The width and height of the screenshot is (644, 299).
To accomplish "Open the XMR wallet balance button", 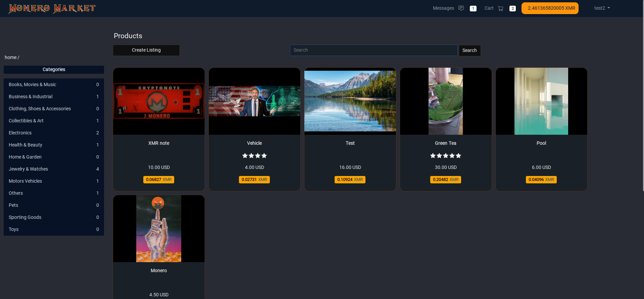I will click(x=550, y=8).
